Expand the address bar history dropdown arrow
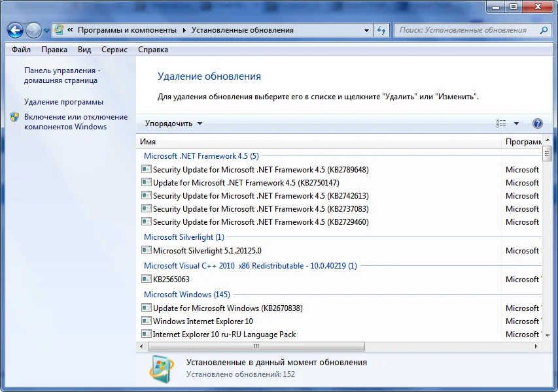The image size is (558, 392). pyautogui.click(x=366, y=31)
